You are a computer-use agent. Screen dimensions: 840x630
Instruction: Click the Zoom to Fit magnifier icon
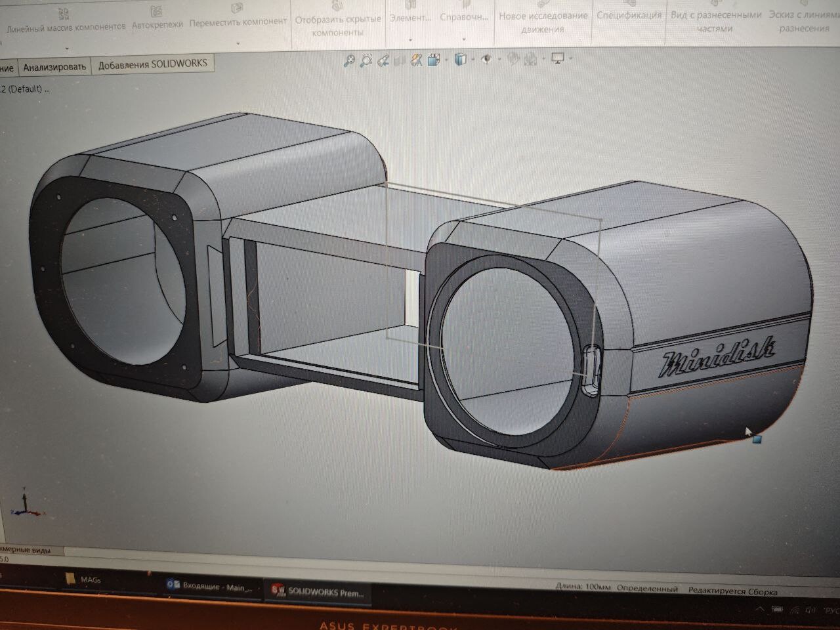(349, 60)
